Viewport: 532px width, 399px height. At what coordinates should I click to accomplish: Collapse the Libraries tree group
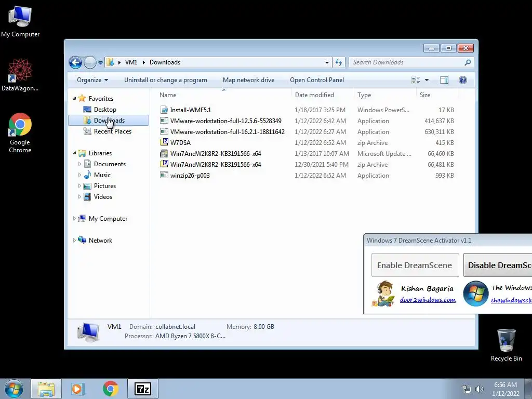click(x=75, y=153)
